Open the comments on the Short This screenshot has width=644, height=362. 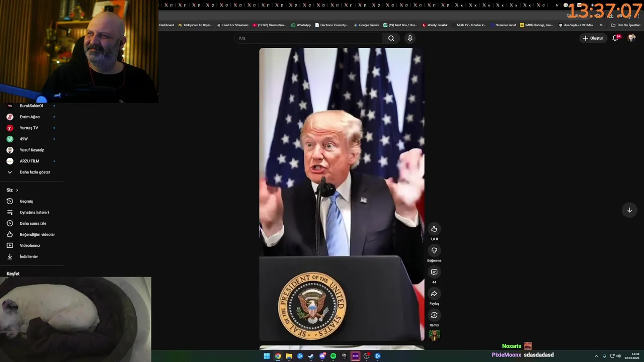click(x=434, y=272)
